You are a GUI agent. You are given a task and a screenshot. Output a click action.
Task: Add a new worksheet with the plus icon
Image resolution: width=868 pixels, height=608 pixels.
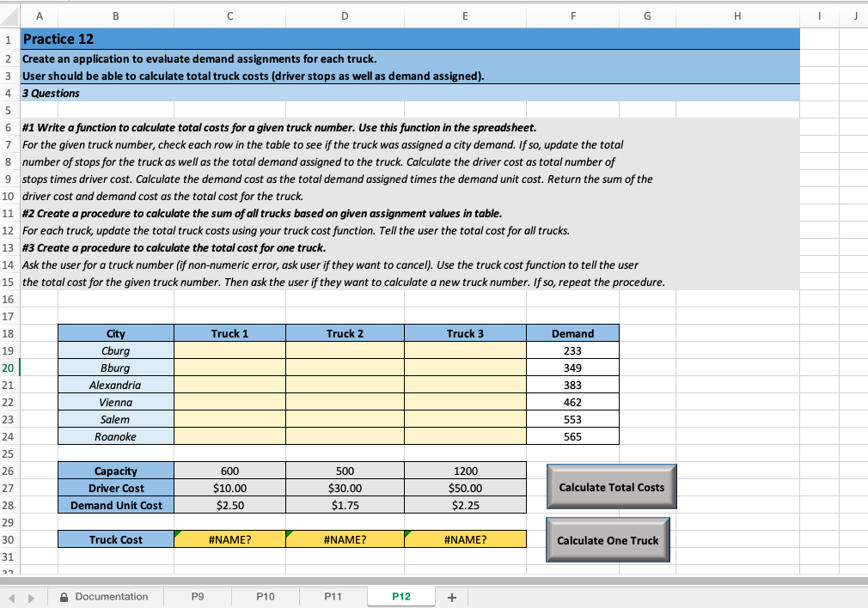point(453,596)
